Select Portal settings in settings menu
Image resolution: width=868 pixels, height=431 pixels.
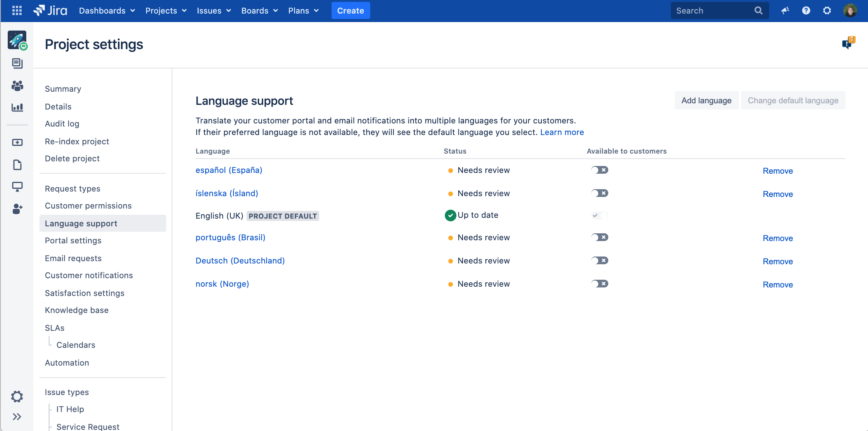click(73, 241)
